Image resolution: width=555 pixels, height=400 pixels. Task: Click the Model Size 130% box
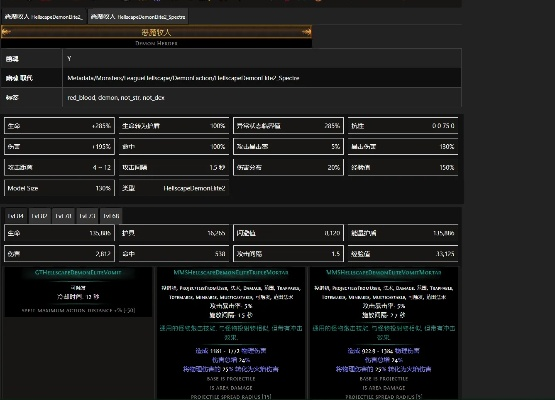tap(59, 188)
